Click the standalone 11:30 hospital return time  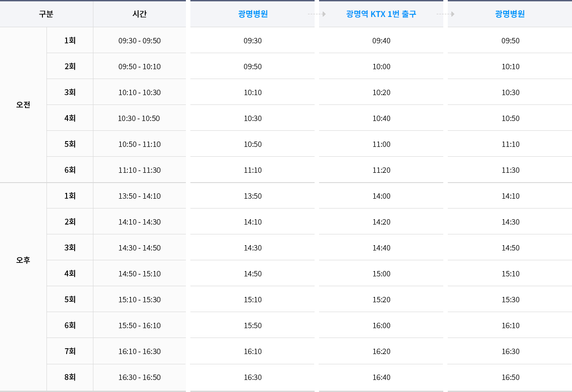coord(510,170)
